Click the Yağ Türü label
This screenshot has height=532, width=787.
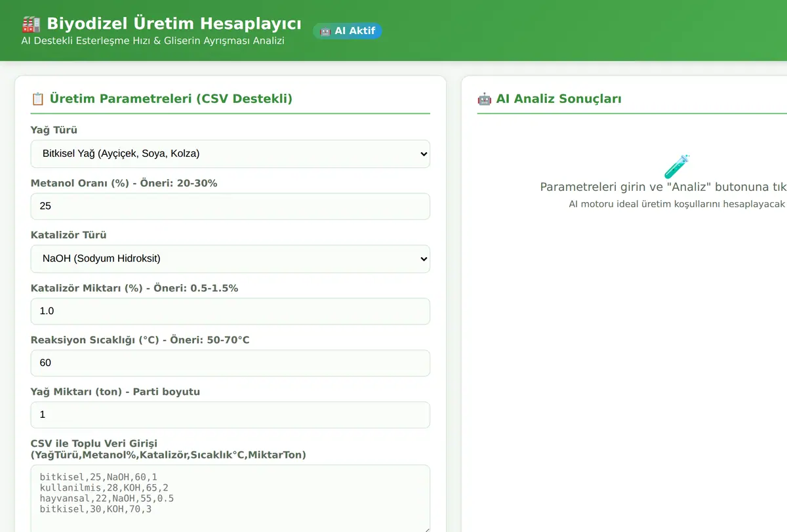54,130
